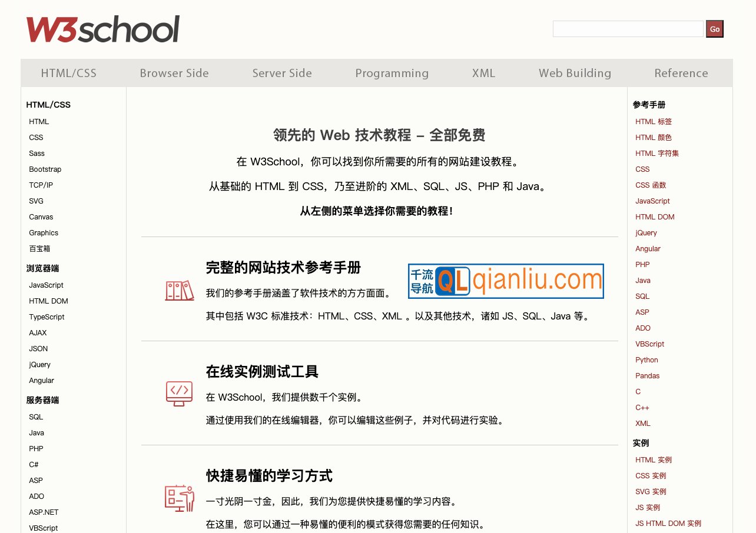Viewport: 756px width, 533px height.
Task: Click the code editor monitor icon
Action: pos(179,394)
